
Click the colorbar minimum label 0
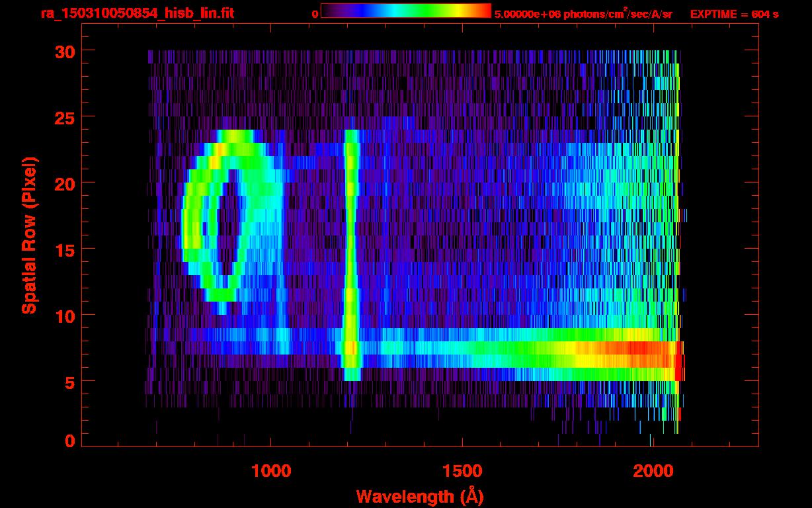coord(315,14)
